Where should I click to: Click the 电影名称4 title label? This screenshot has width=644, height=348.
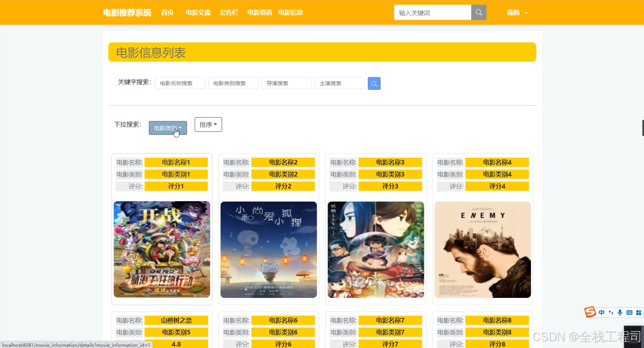497,162
